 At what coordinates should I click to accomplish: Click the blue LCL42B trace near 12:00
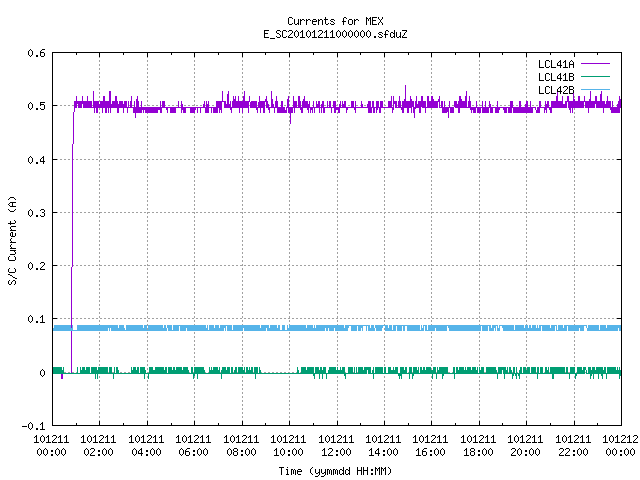(x=337, y=328)
